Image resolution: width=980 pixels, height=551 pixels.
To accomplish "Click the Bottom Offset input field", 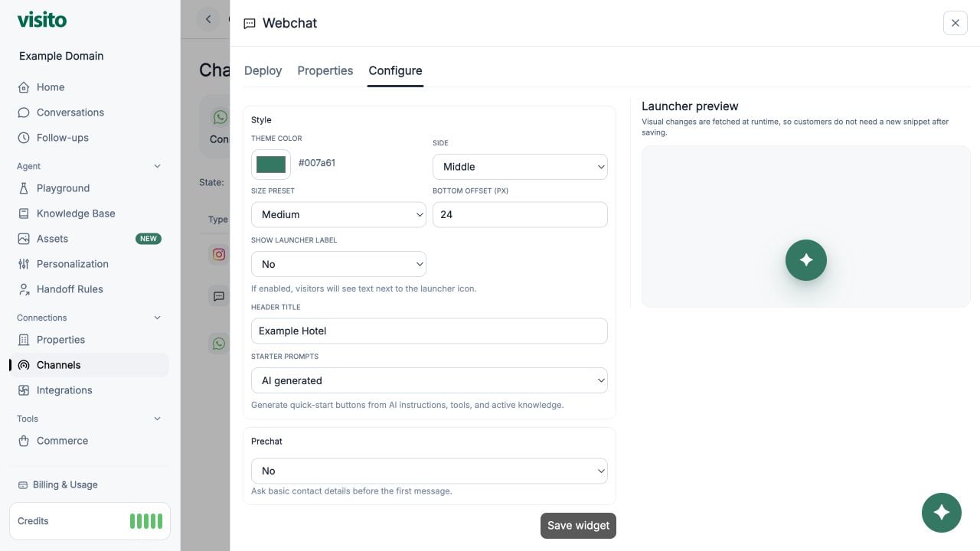I will coord(520,215).
